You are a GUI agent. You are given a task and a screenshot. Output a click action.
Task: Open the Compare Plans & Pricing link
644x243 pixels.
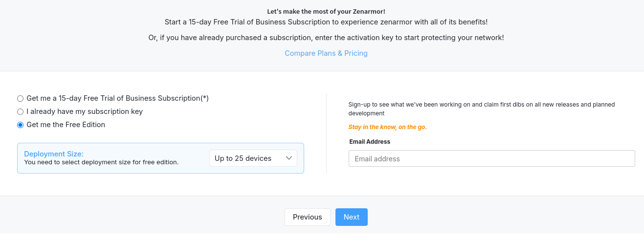point(326,53)
